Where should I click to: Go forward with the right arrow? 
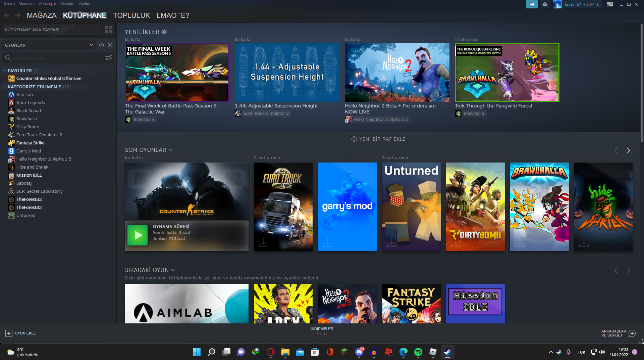pyautogui.click(x=18, y=15)
